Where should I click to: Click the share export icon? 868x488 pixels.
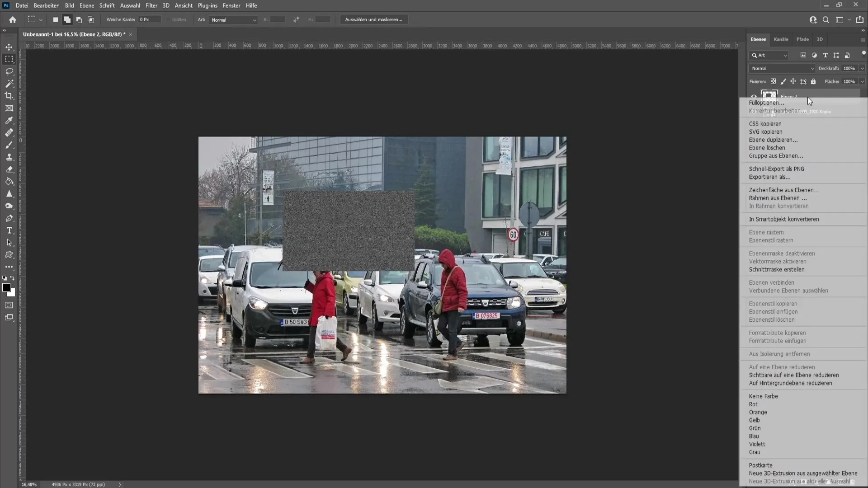pos(860,19)
